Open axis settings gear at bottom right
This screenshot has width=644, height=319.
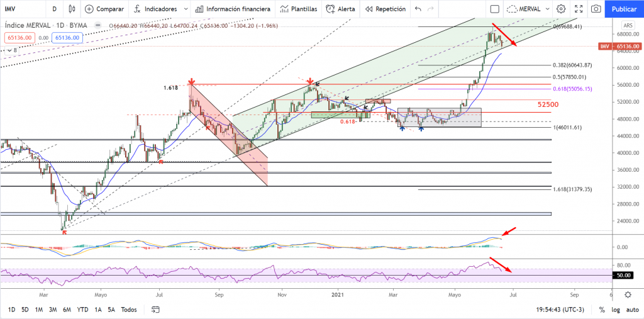point(628,294)
